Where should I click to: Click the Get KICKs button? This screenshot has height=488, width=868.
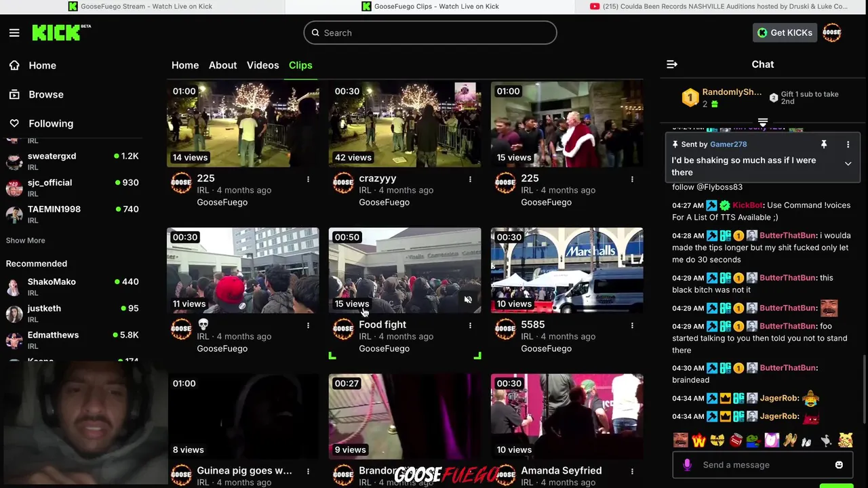[784, 33]
